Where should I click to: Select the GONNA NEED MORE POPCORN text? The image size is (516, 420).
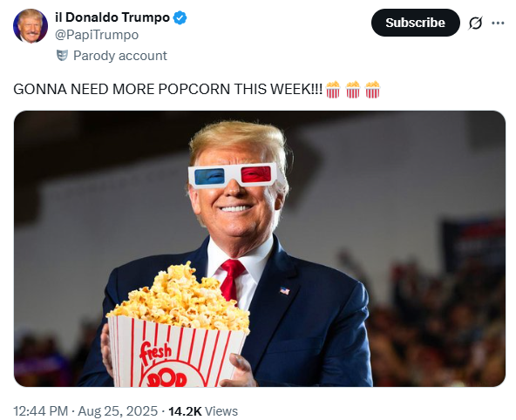[x=168, y=90]
